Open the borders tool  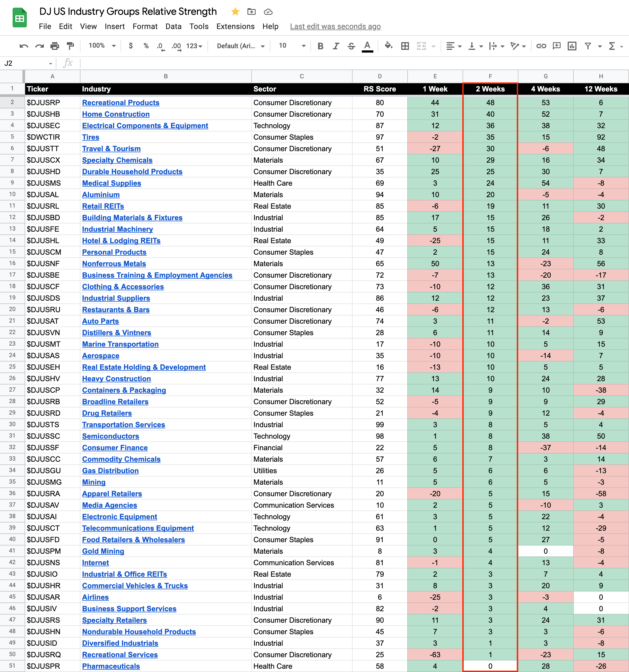[x=405, y=46]
